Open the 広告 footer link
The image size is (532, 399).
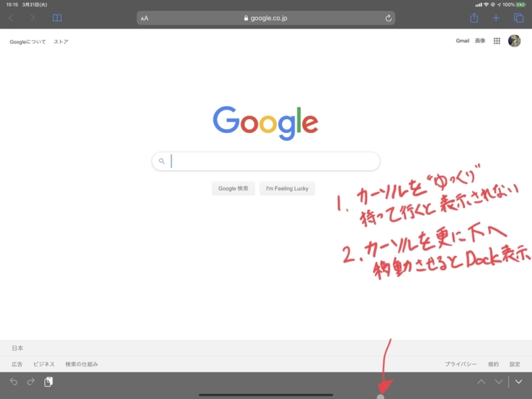point(17,364)
